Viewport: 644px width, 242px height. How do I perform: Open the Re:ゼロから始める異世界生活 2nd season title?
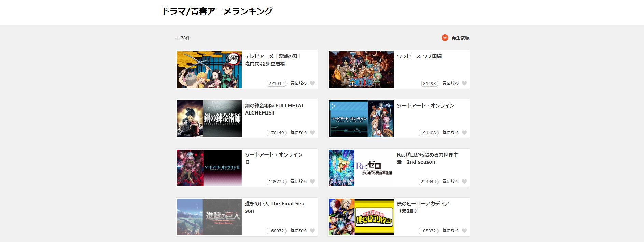coord(427,159)
